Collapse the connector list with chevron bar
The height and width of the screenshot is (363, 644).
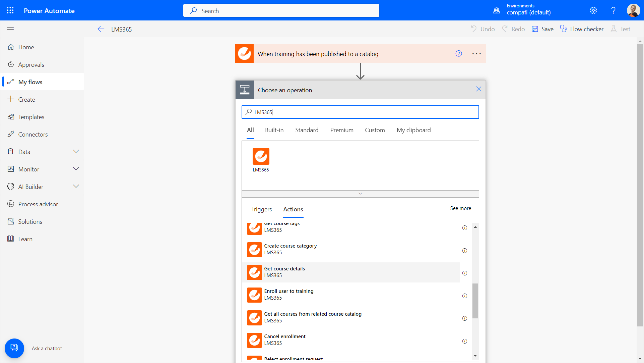tap(360, 194)
